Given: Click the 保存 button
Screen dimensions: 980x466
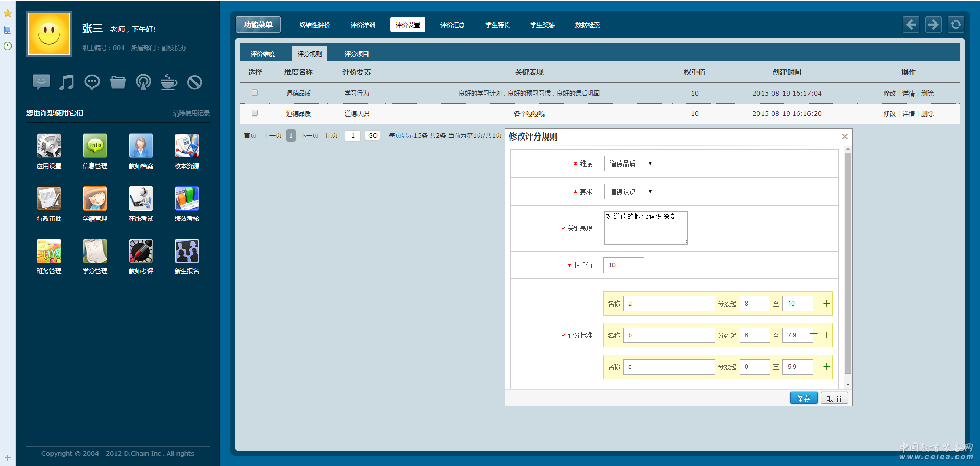Looking at the screenshot, I should (803, 399).
